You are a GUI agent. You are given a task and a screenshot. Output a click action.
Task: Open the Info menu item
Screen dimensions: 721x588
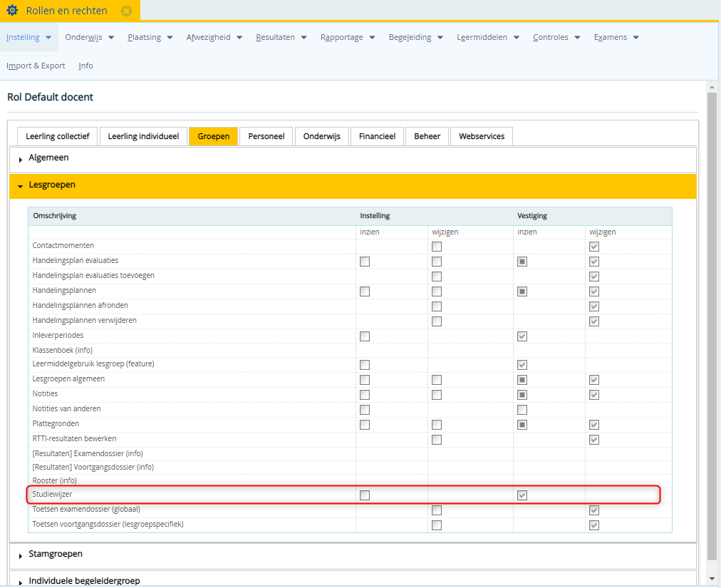tap(85, 66)
